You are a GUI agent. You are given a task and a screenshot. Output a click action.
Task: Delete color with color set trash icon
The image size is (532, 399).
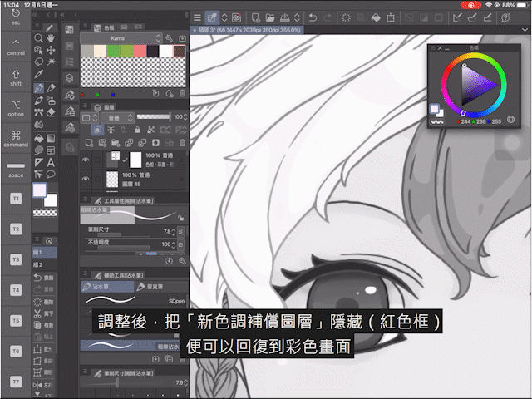(x=183, y=93)
